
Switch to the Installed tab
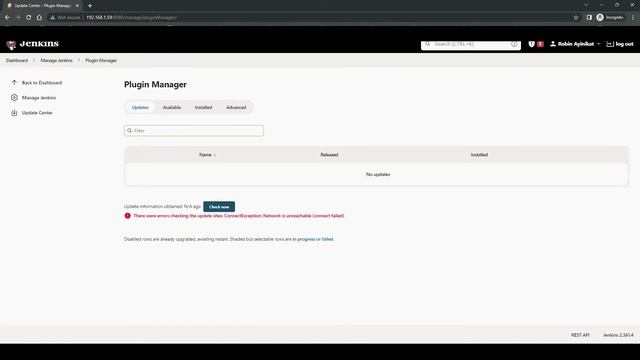click(203, 107)
